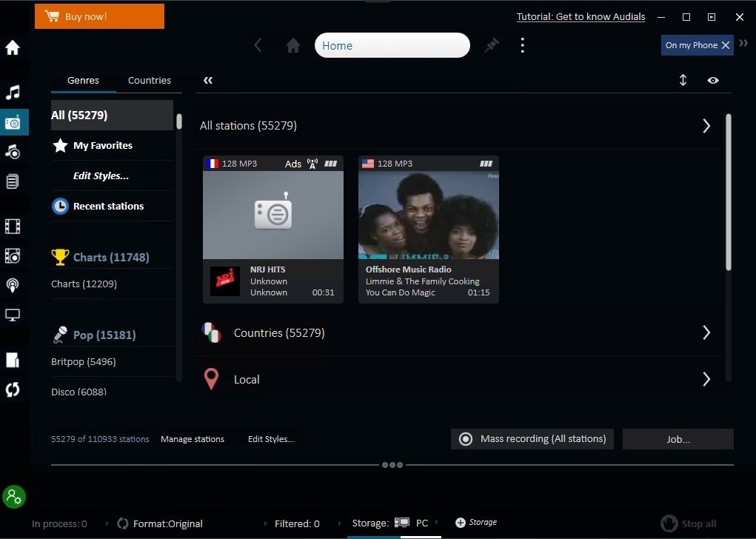The image size is (756, 539).
Task: Open the film strip video section
Action: pos(13,226)
